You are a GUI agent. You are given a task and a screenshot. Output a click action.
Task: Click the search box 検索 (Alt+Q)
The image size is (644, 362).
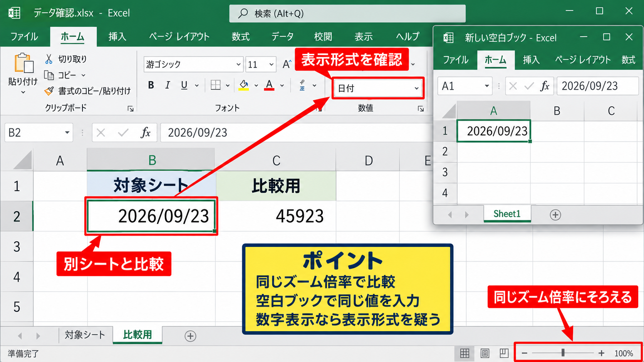tap(347, 13)
